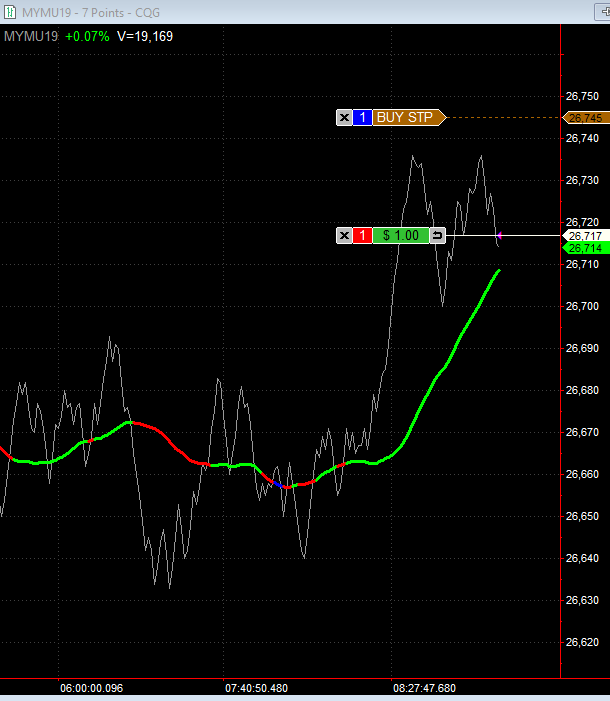Click the dashed orange BUY STP order line
Screen dimensions: 610x701
tap(504, 118)
